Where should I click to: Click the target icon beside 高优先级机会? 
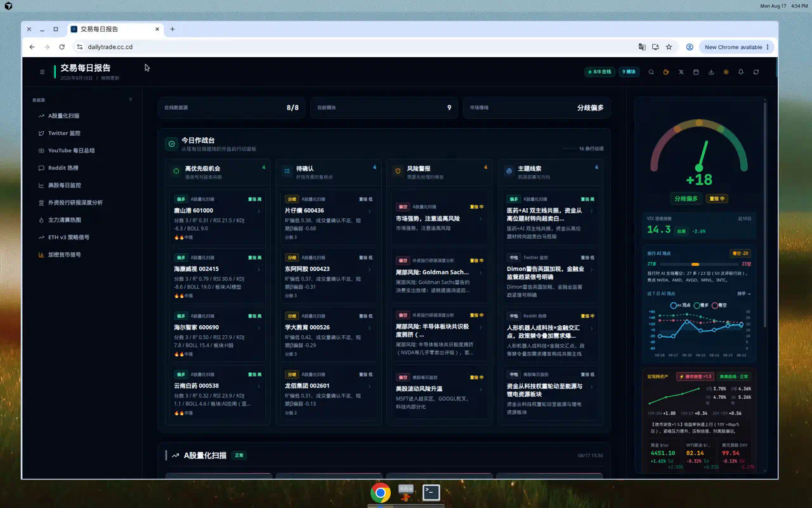pyautogui.click(x=176, y=171)
